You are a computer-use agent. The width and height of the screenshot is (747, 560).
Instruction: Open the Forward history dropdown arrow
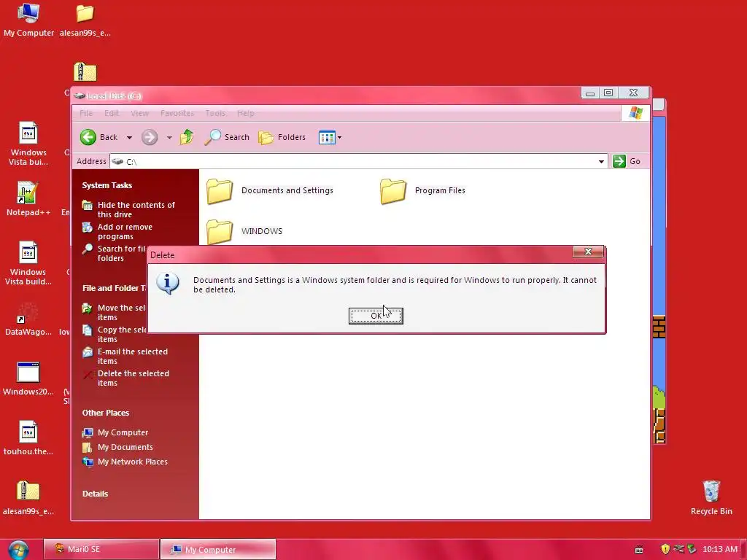(169, 138)
